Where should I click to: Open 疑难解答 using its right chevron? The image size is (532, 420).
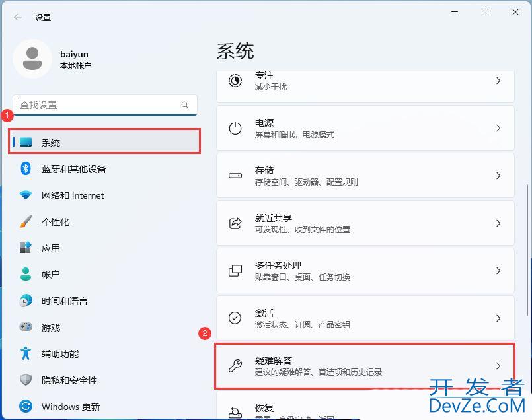[498, 366]
